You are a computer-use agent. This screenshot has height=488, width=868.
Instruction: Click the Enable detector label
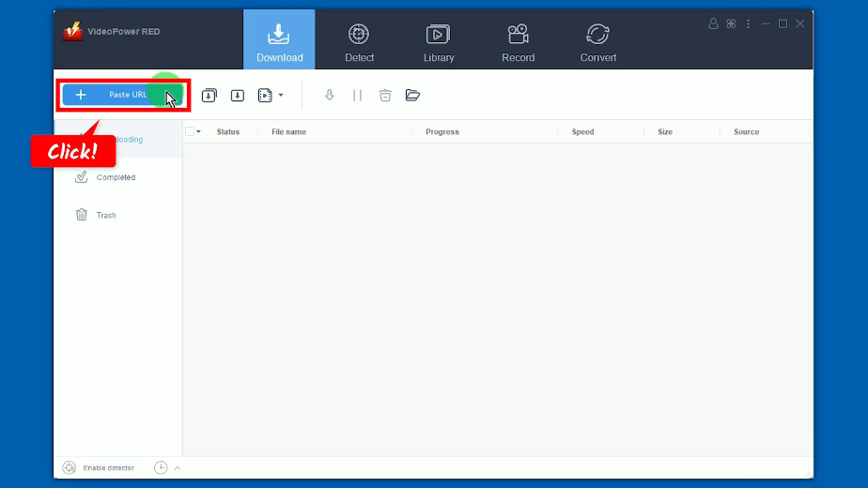pyautogui.click(x=109, y=468)
